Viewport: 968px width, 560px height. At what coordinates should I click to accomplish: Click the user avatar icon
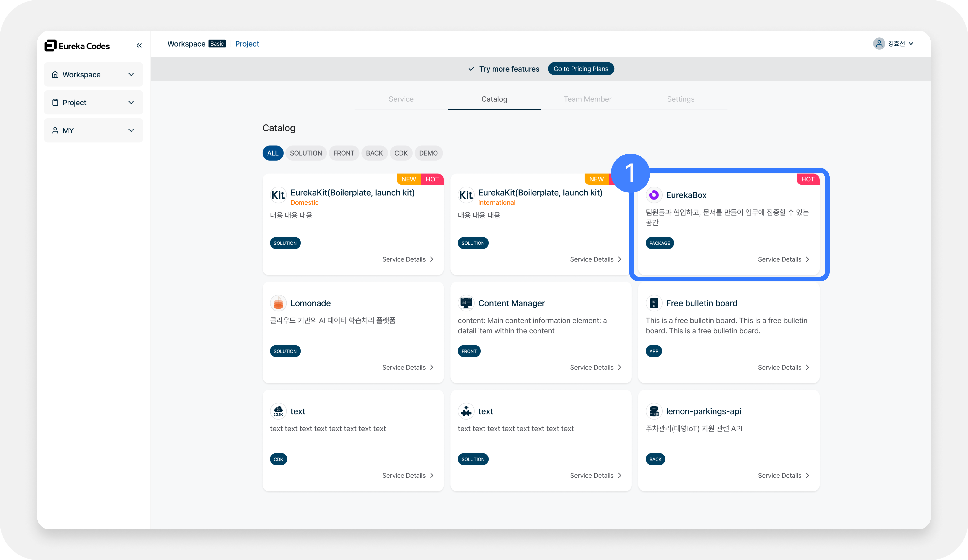(879, 44)
